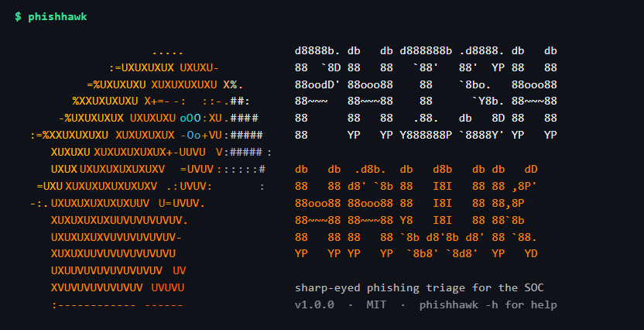This screenshot has width=644, height=330.
Task: Click the '$ phishhawk' command prompt text
Action: tap(51, 17)
